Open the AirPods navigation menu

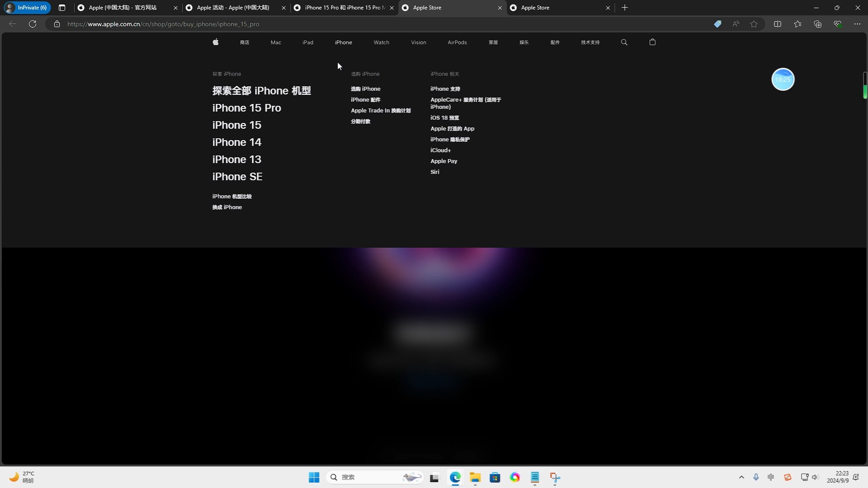click(457, 42)
